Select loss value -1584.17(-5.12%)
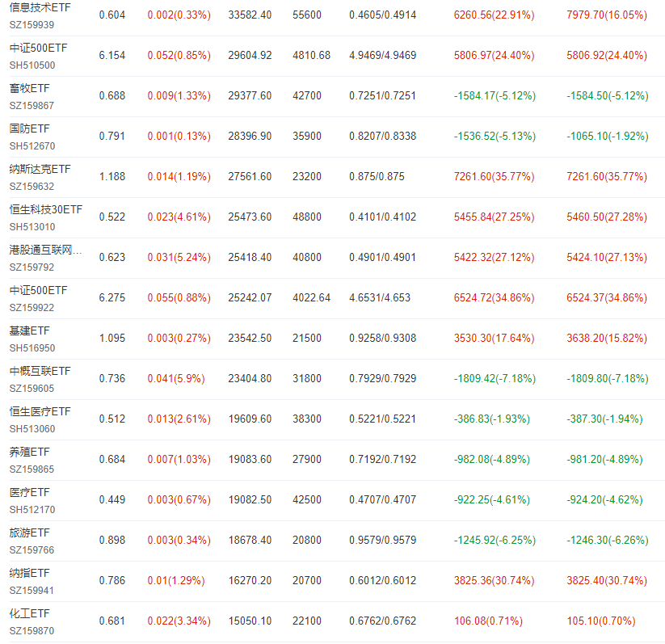The height and width of the screenshot is (644, 665). point(495,95)
